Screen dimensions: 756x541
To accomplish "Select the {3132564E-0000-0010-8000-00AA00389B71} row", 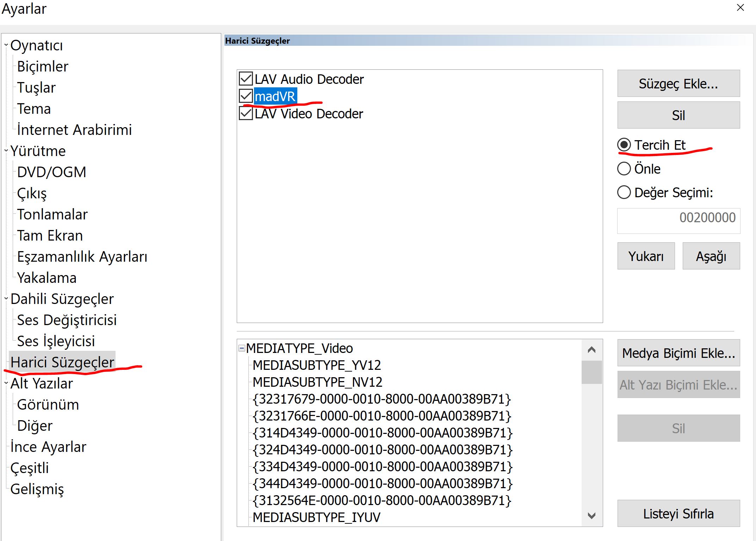I will (382, 500).
